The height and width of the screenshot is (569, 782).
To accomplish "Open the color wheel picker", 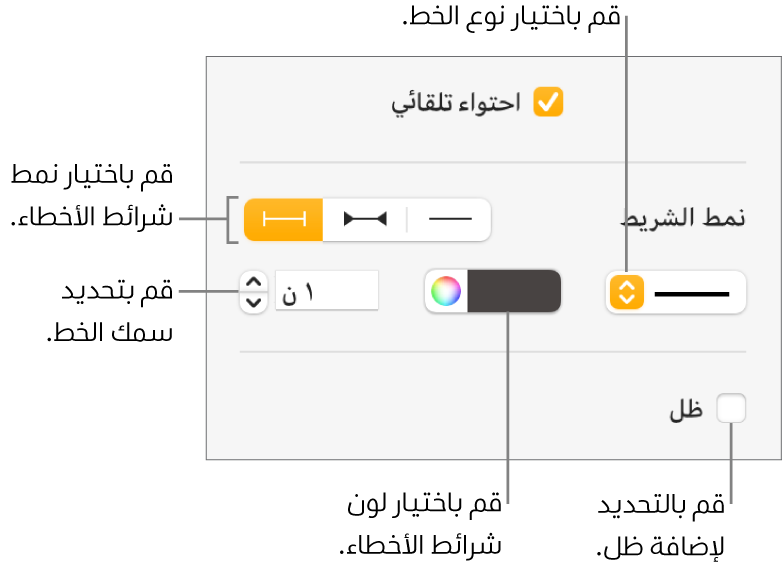I will point(446,292).
